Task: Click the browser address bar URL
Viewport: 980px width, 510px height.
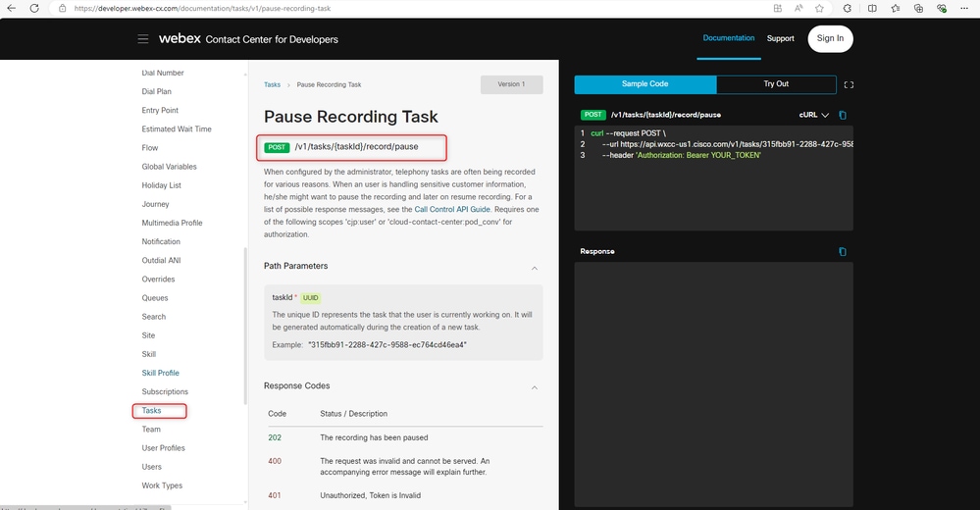Action: pyautogui.click(x=202, y=8)
